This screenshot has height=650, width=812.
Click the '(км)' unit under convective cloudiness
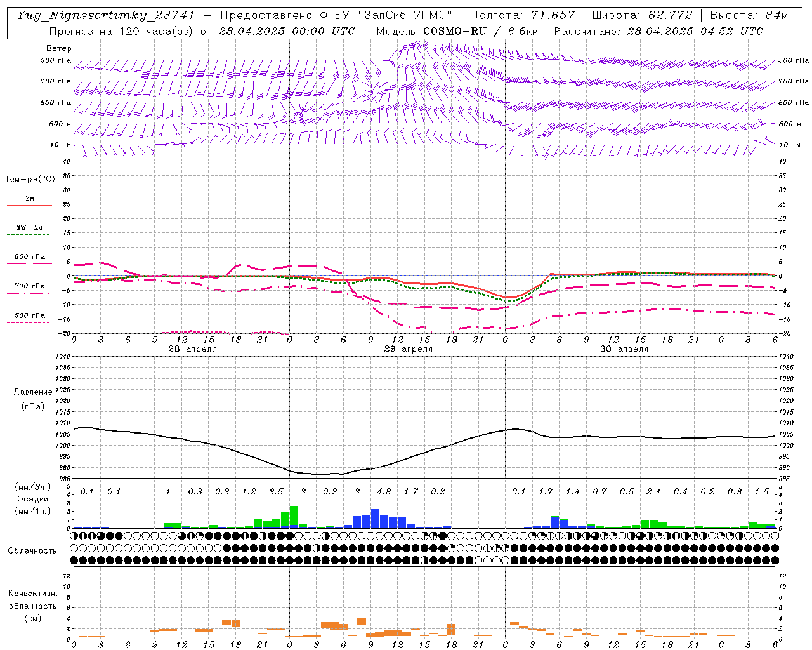(x=32, y=618)
